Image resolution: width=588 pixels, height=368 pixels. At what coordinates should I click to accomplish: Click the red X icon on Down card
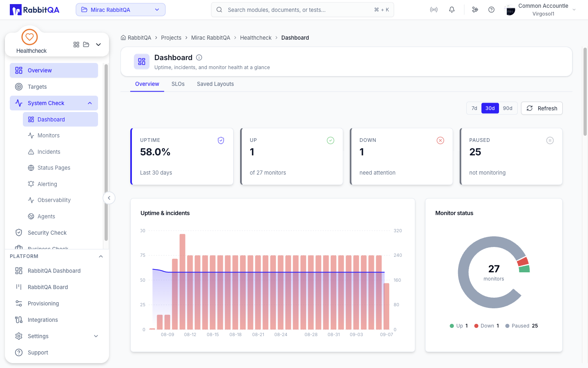pos(440,141)
